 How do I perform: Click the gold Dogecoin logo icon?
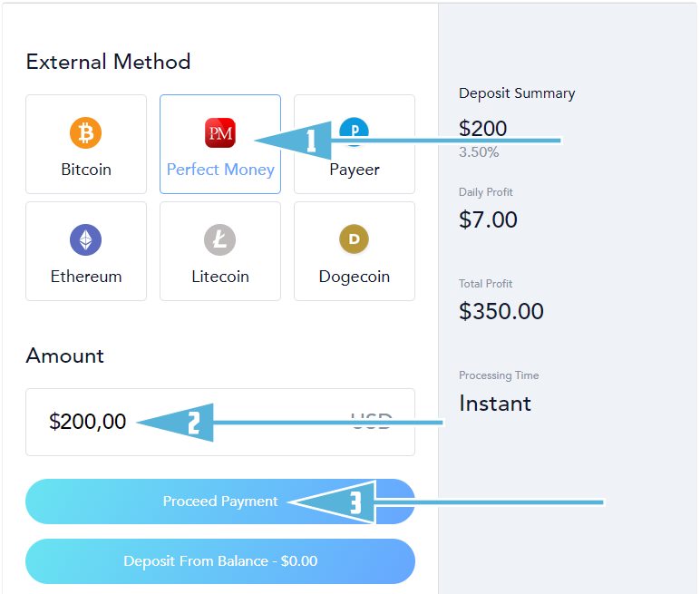[354, 239]
